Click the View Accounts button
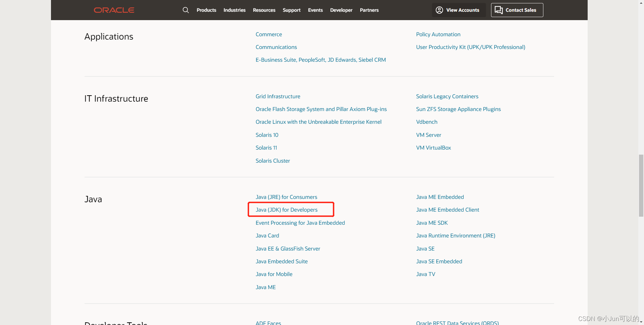This screenshot has height=325, width=644. click(459, 10)
